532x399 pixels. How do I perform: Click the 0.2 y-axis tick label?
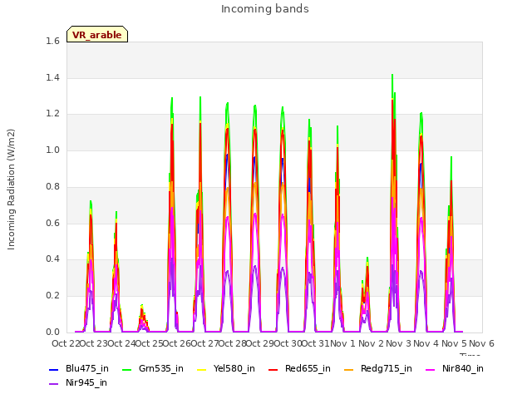pyautogui.click(x=52, y=296)
